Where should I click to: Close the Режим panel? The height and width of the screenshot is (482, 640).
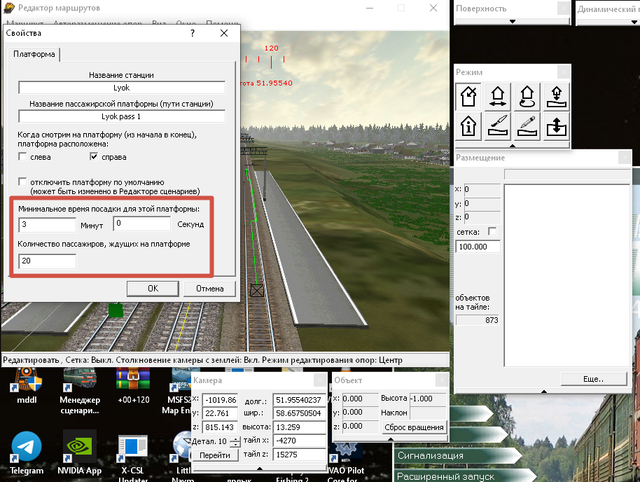(x=564, y=72)
